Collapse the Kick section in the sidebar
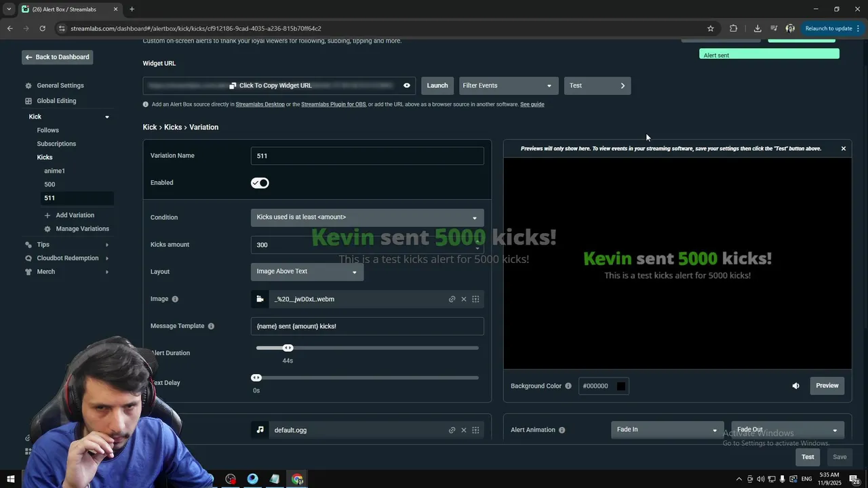Screen dimensions: 868x488 point(106,117)
